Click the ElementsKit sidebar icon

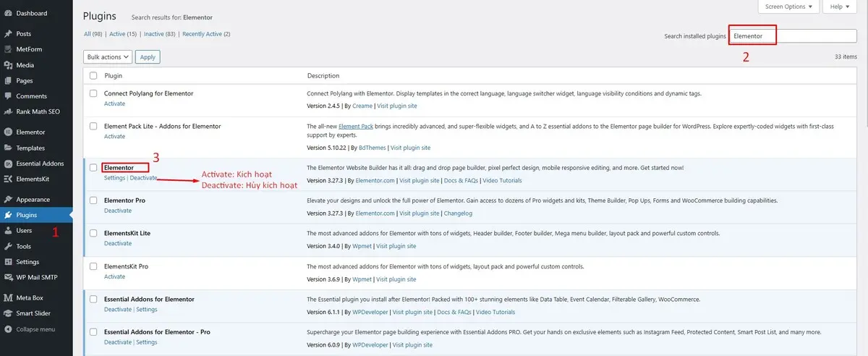[x=8, y=179]
